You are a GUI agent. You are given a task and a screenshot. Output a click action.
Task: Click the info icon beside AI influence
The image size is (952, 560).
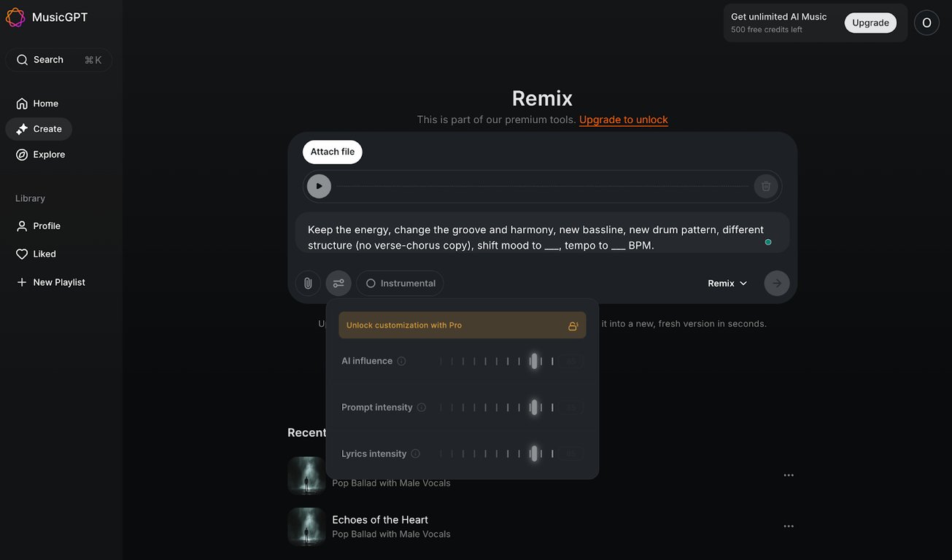pyautogui.click(x=401, y=360)
